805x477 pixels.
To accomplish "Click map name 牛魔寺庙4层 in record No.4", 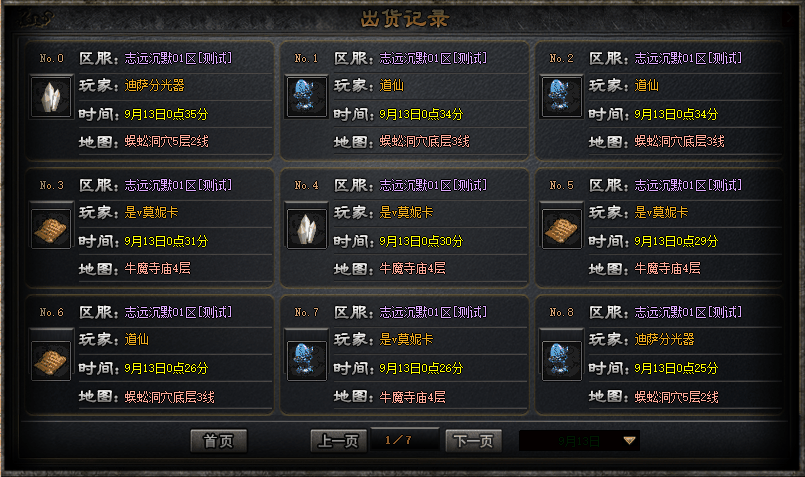I will (412, 269).
